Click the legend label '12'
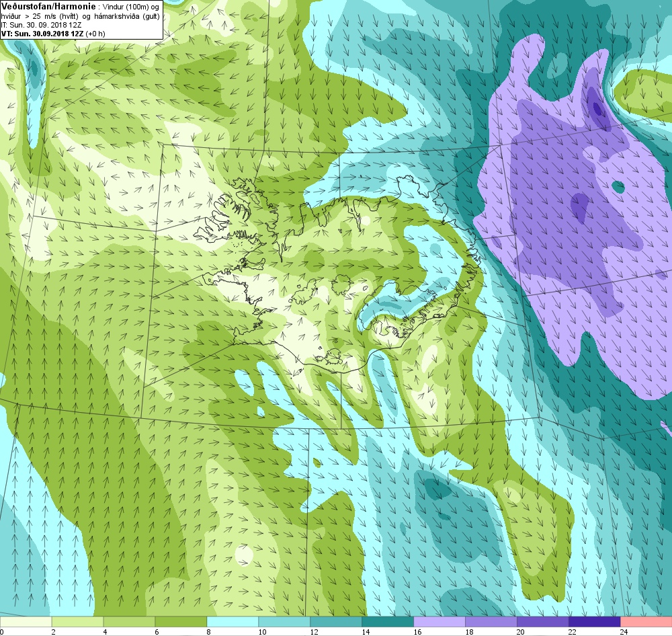Viewport: 672px width, 636px height. [x=314, y=631]
